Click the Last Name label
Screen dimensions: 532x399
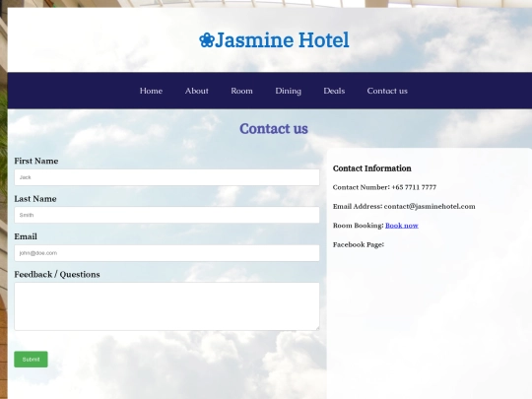(x=35, y=199)
